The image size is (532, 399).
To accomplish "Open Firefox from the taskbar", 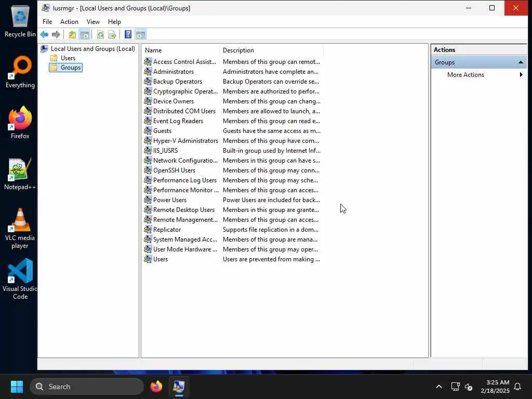I will pyautogui.click(x=156, y=387).
